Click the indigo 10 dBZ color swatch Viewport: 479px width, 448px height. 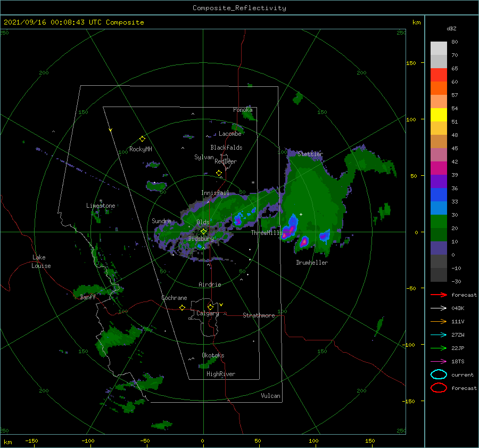[x=439, y=248]
